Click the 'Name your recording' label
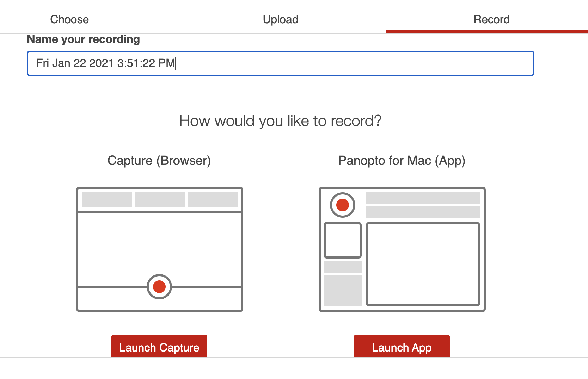The width and height of the screenshot is (588, 379). pyautogui.click(x=84, y=39)
